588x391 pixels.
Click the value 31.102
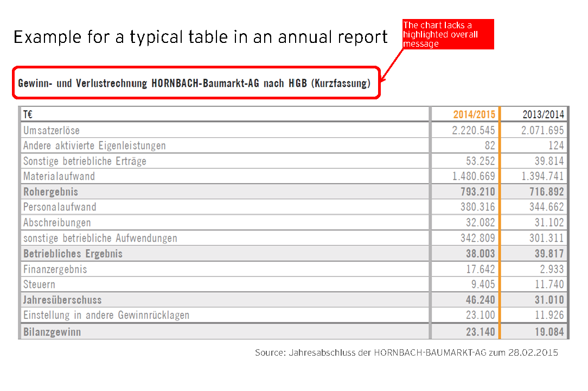point(549,223)
